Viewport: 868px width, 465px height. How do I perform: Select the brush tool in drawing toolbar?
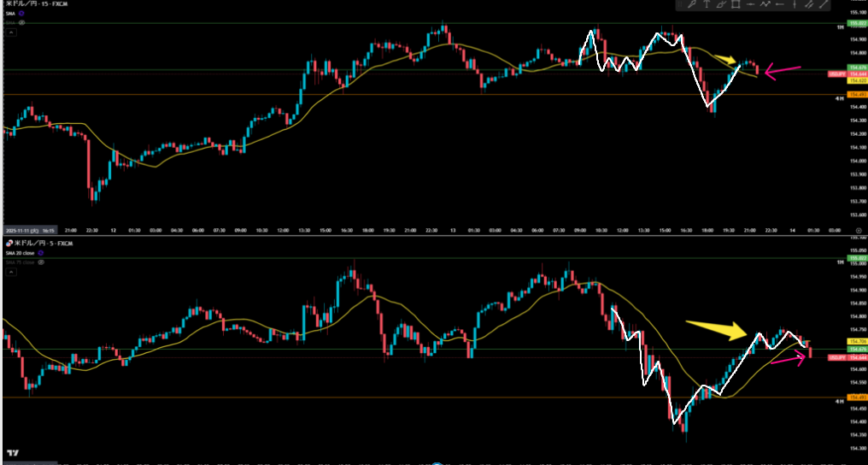tap(721, 5)
